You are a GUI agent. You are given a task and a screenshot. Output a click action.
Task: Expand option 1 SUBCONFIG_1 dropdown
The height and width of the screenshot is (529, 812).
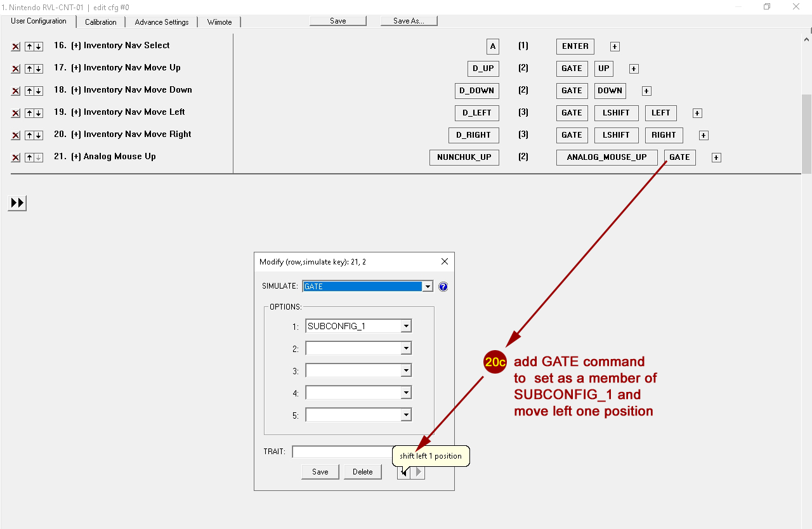click(x=406, y=327)
